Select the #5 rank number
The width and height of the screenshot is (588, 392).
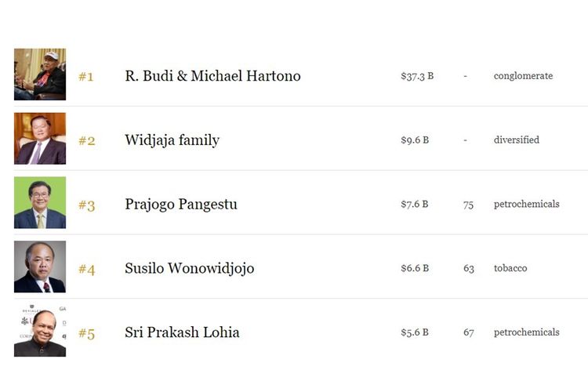(86, 334)
